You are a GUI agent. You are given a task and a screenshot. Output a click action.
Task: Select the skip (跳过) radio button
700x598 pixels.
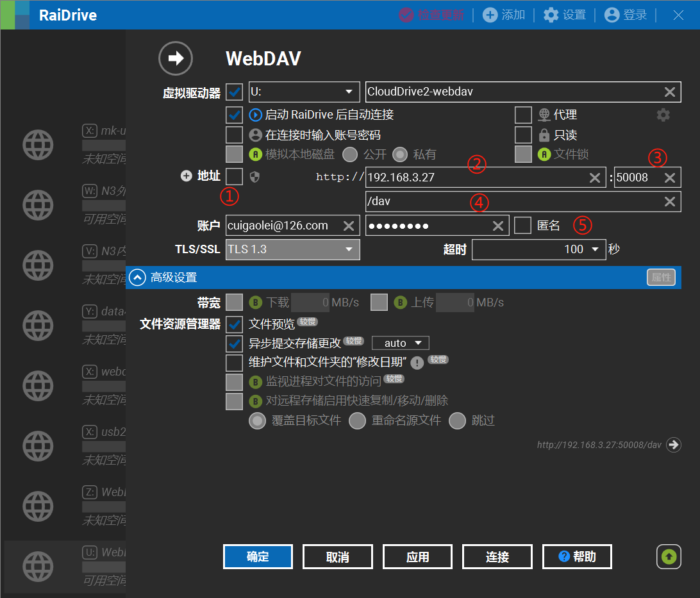pyautogui.click(x=458, y=420)
